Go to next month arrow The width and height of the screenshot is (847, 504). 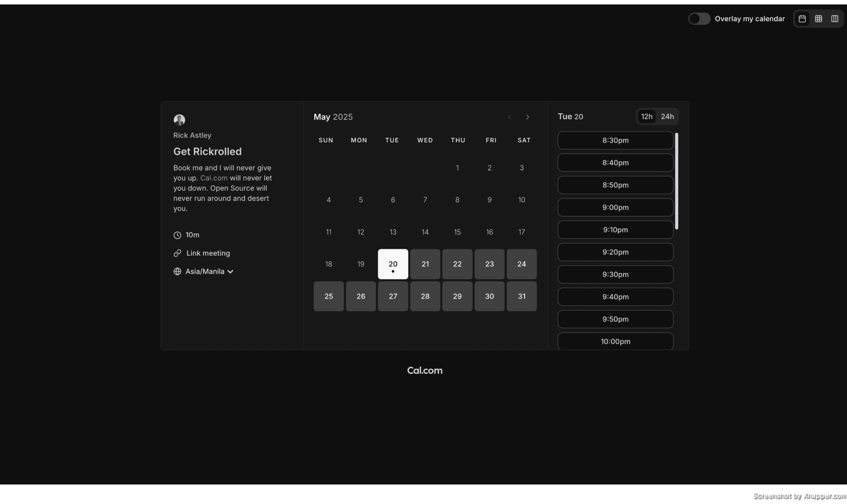[527, 117]
